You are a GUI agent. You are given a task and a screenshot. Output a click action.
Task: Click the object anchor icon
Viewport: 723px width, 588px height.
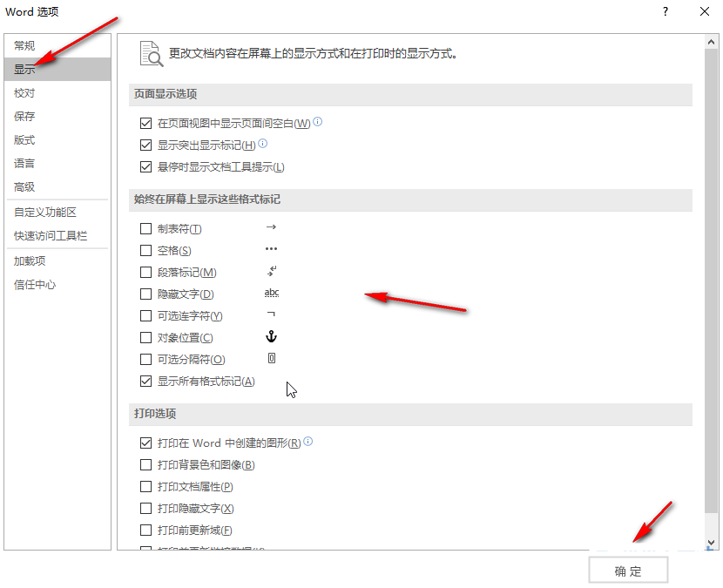pos(271,337)
